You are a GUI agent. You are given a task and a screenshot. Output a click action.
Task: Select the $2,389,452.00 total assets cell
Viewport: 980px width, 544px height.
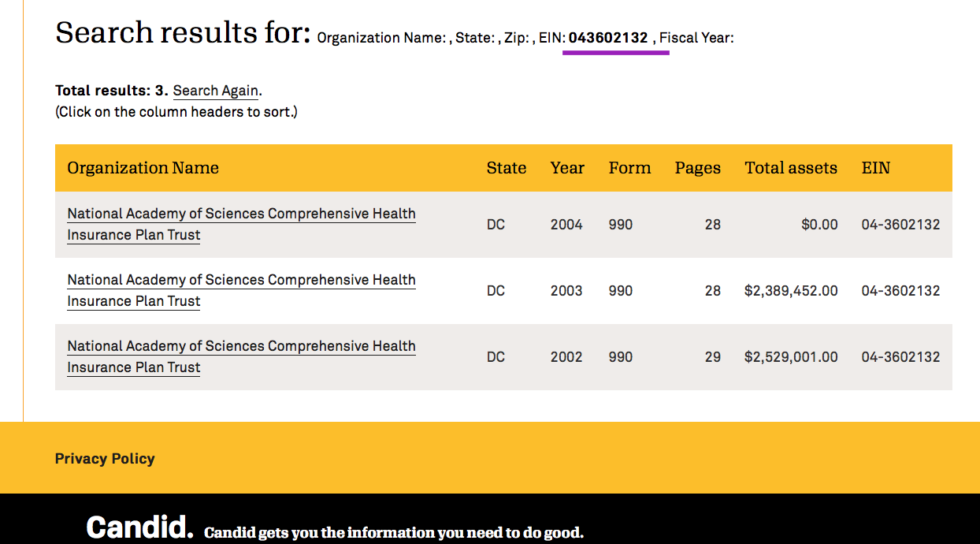click(x=791, y=291)
